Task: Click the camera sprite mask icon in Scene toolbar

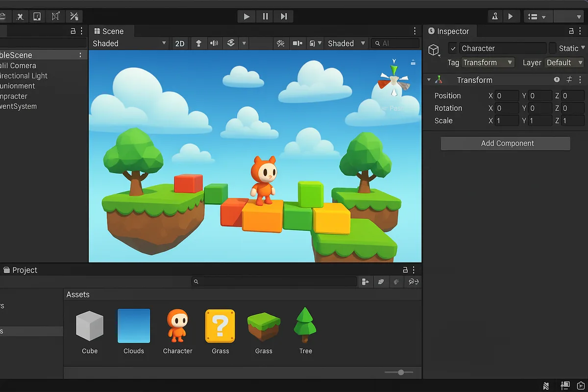Action: 297,43
